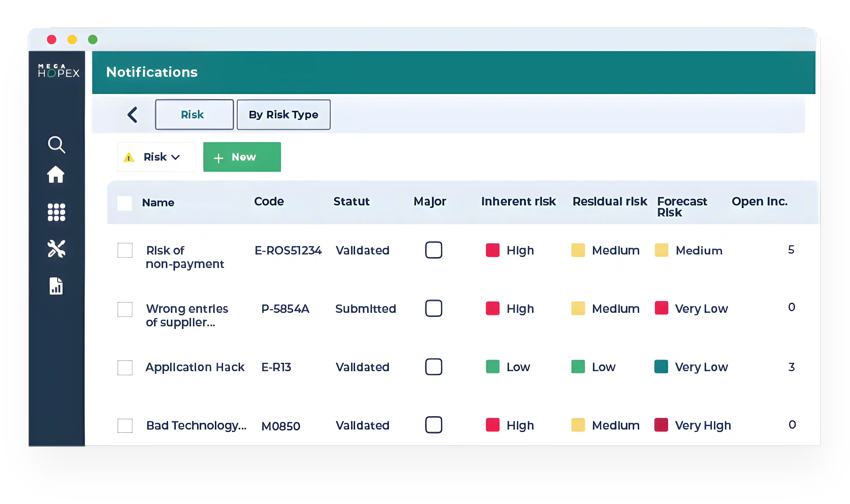Open the Wrong entries of supplier entry
This screenshot has height=504, width=850.
click(x=187, y=315)
